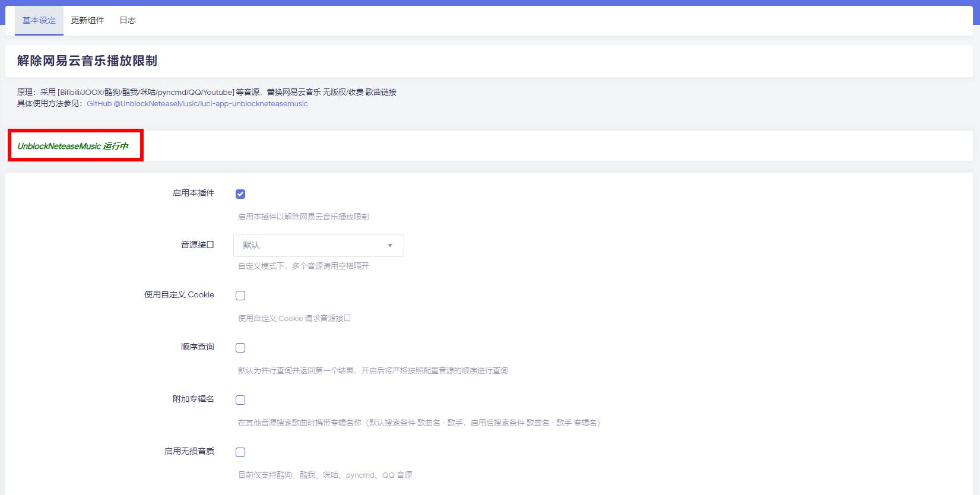Screen dimensions: 980x495
Task: Click hint text 启用本插件以解除网易云音乐播放限制
Action: [303, 217]
